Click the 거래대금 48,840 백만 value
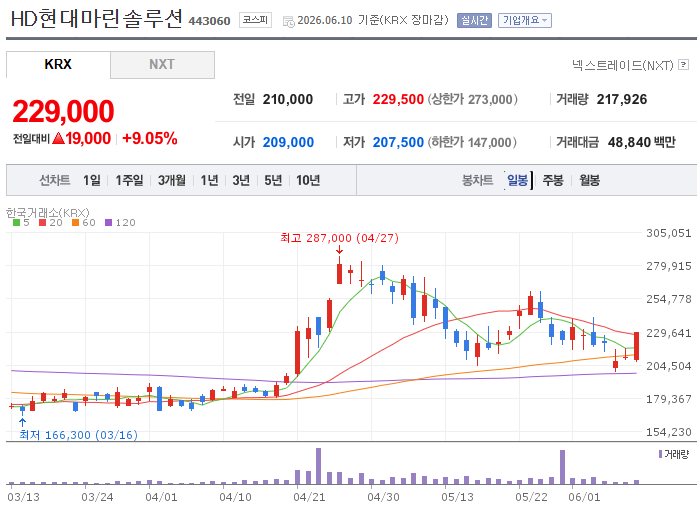697x508 pixels. [x=641, y=142]
